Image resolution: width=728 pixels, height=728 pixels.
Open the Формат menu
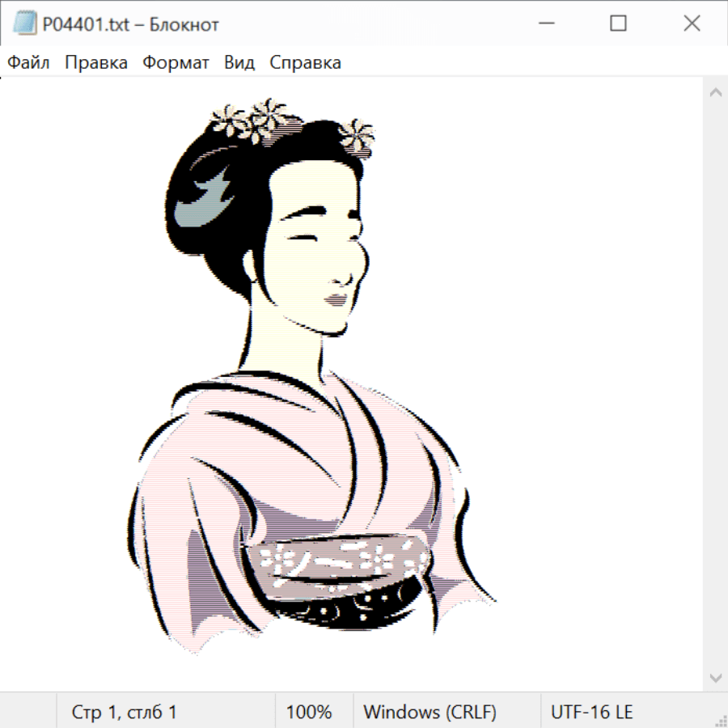[x=176, y=63]
